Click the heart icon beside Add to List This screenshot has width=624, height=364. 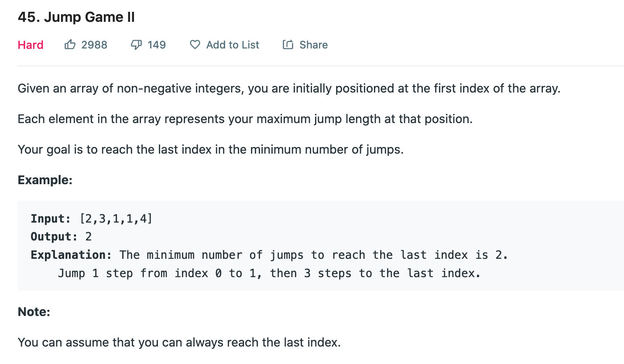pyautogui.click(x=195, y=45)
